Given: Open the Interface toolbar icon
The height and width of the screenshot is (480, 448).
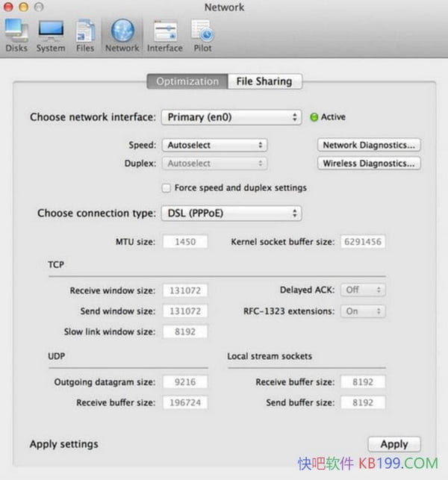Looking at the screenshot, I should coord(164,35).
